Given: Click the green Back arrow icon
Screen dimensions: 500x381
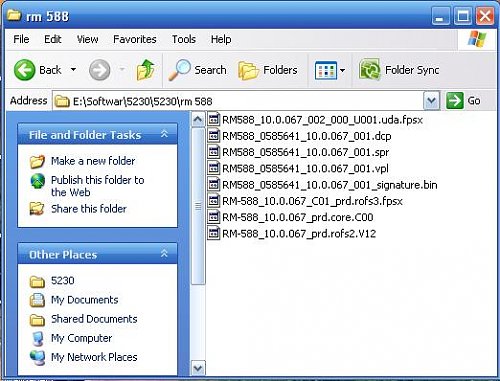Looking at the screenshot, I should 24,70.
